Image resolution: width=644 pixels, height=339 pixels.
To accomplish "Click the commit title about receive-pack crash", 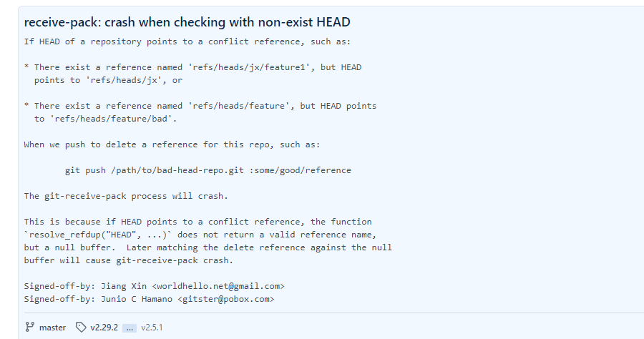I will tap(187, 22).
